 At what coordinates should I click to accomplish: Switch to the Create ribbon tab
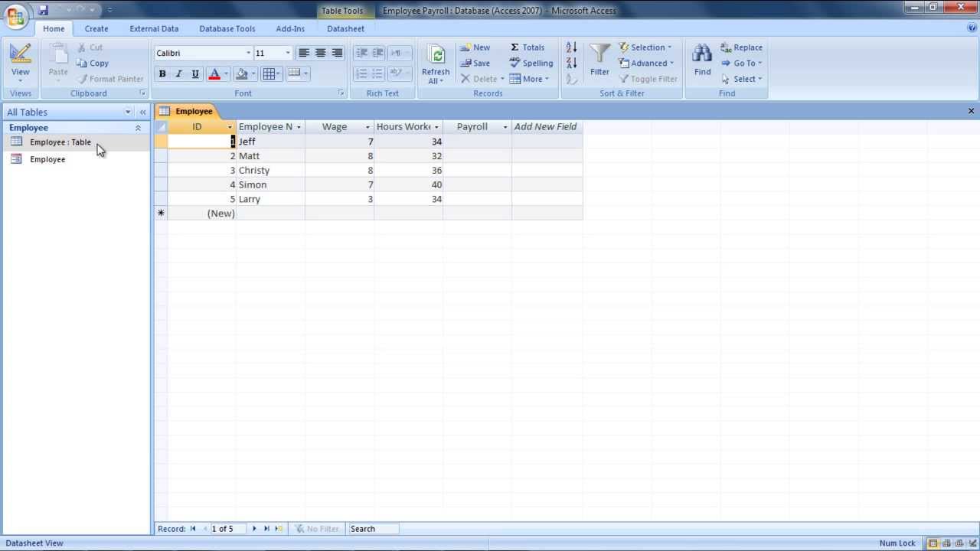[96, 28]
